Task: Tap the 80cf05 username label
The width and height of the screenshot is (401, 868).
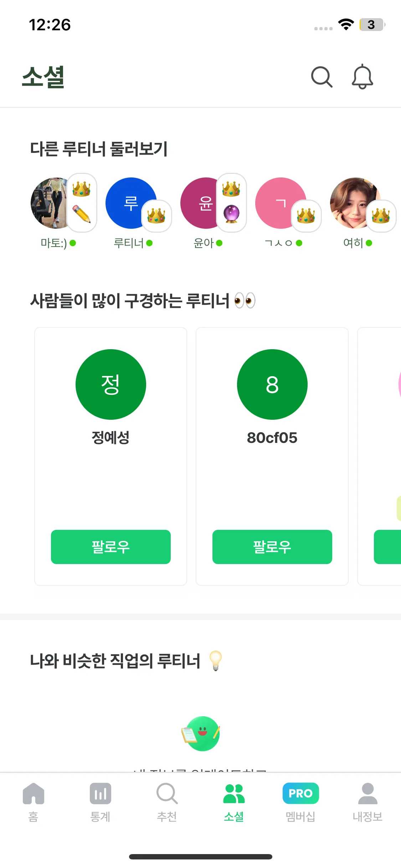Action: click(x=272, y=438)
